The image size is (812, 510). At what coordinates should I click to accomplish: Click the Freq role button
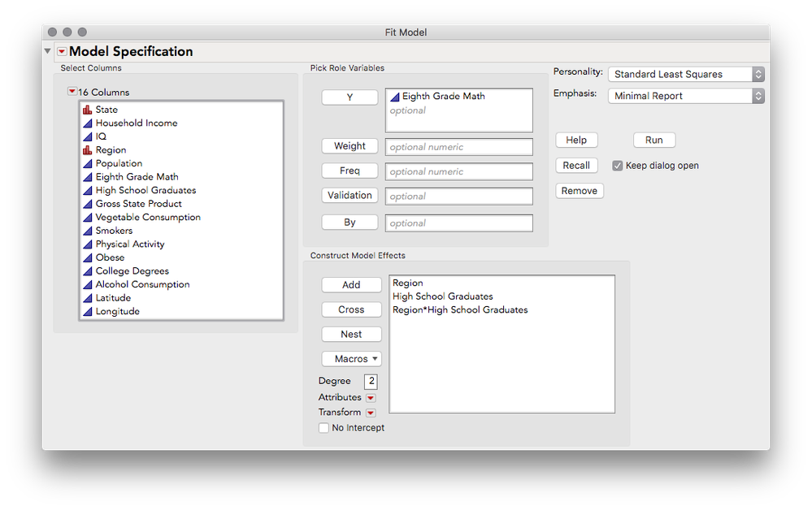350,171
